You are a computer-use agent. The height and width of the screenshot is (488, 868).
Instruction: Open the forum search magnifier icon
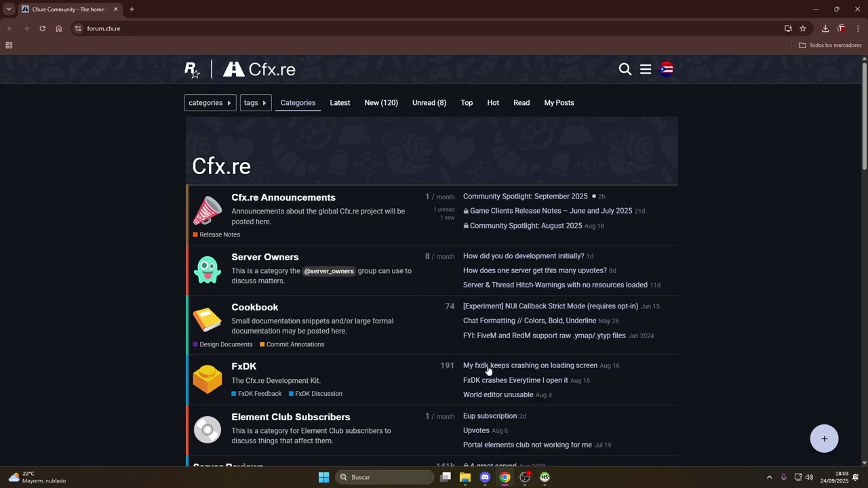625,69
